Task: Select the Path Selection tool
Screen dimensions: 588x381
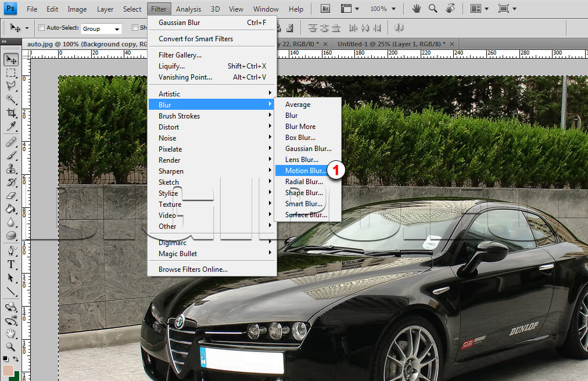Action: pos(11,278)
